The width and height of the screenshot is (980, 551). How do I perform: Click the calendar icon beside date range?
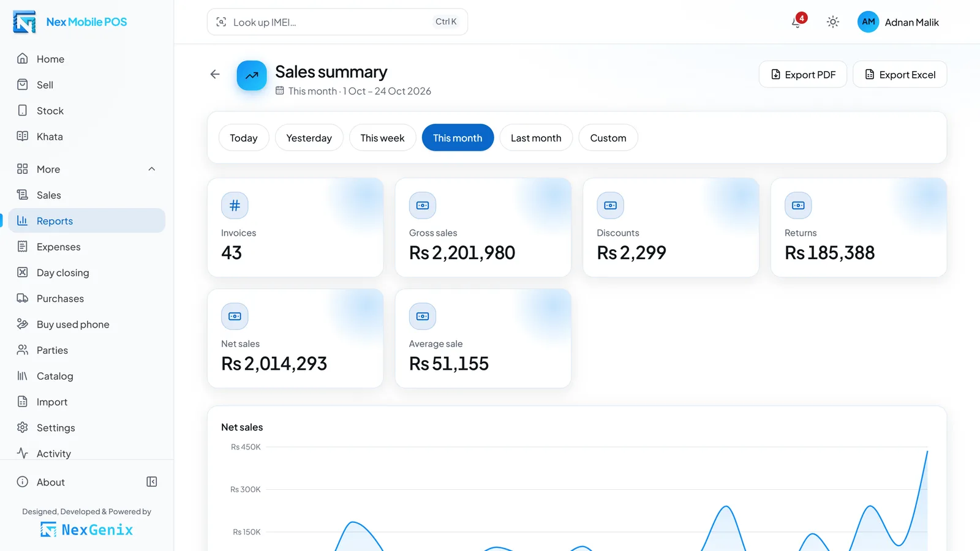coord(280,91)
